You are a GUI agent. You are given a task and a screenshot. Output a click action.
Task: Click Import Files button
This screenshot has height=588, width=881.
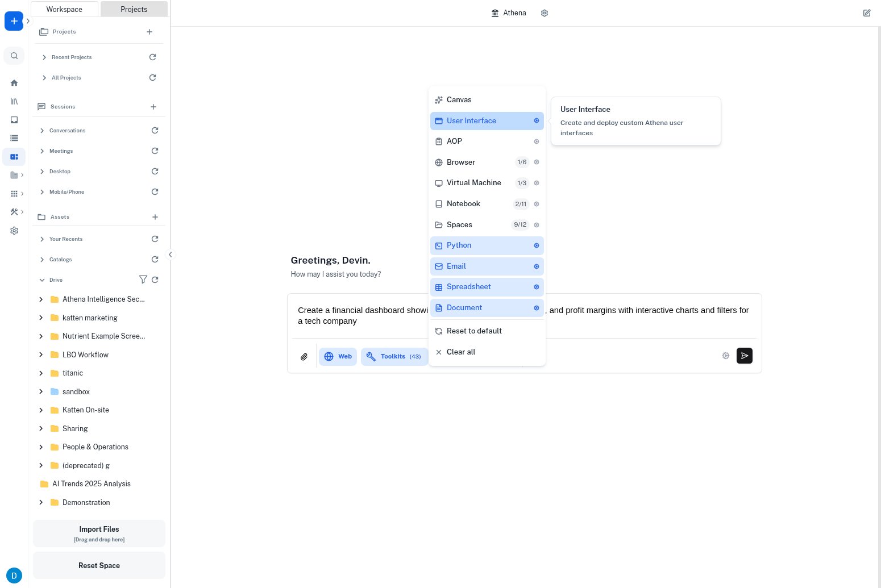[99, 533]
